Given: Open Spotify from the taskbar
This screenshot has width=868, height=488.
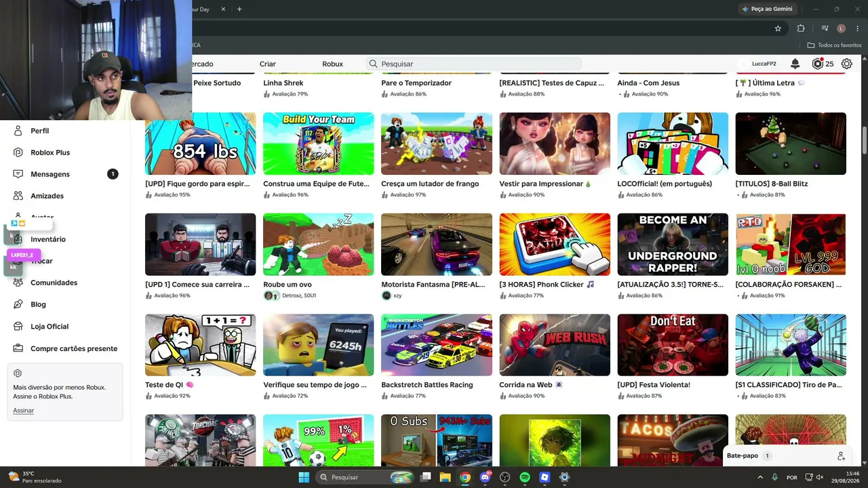Looking at the screenshot, I should (525, 477).
